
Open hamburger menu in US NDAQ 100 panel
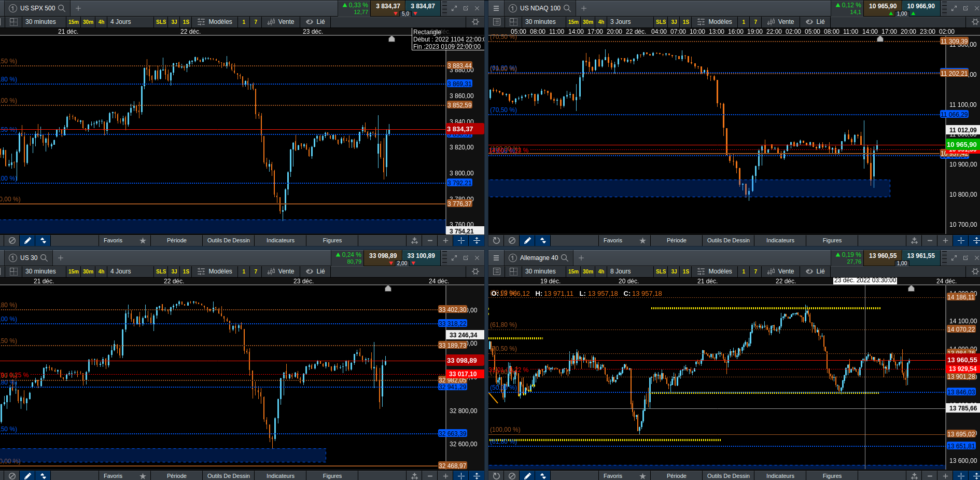[496, 8]
